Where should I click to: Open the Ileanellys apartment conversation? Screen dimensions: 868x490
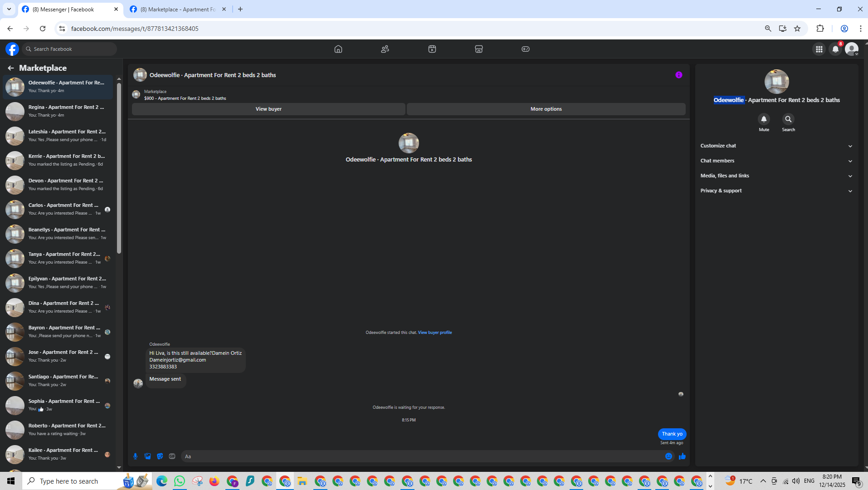coord(58,234)
